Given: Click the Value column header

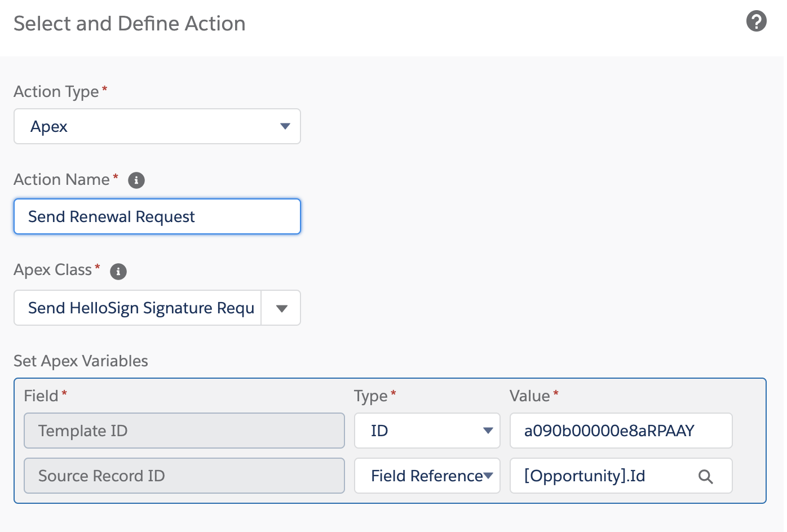Looking at the screenshot, I should click(530, 396).
